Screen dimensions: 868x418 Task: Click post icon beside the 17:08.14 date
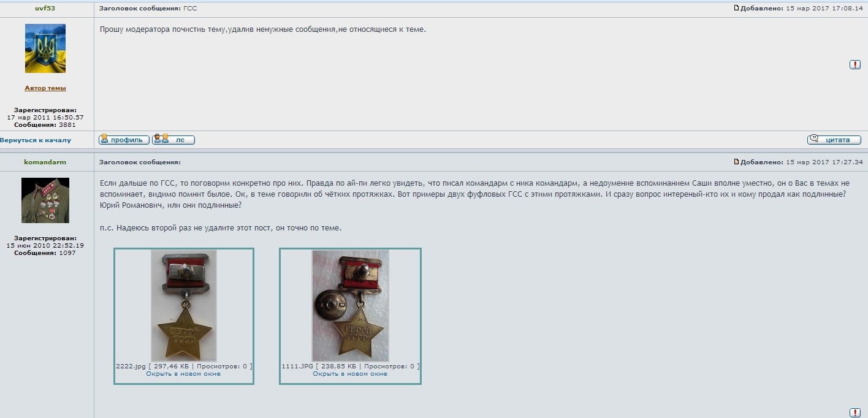click(737, 9)
